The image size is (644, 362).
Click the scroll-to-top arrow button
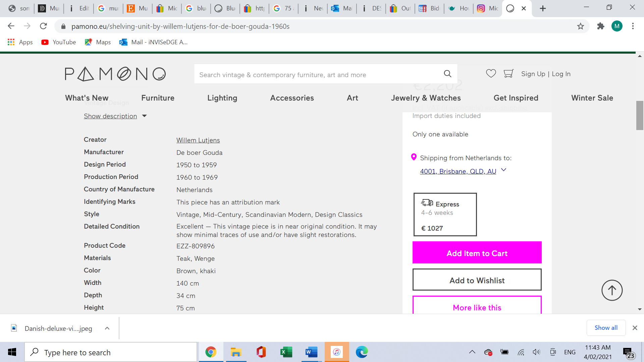[x=612, y=290]
